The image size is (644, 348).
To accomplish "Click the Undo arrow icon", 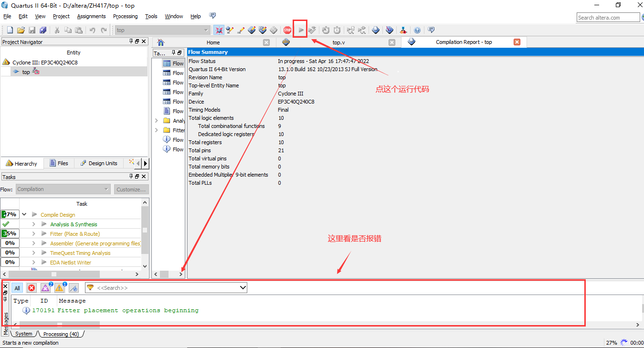I will (93, 30).
